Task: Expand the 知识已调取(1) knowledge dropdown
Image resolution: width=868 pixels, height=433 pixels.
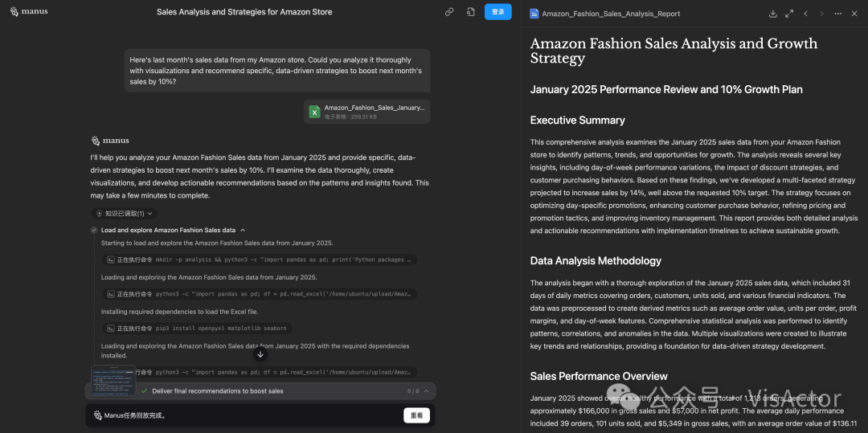Action: pos(125,214)
